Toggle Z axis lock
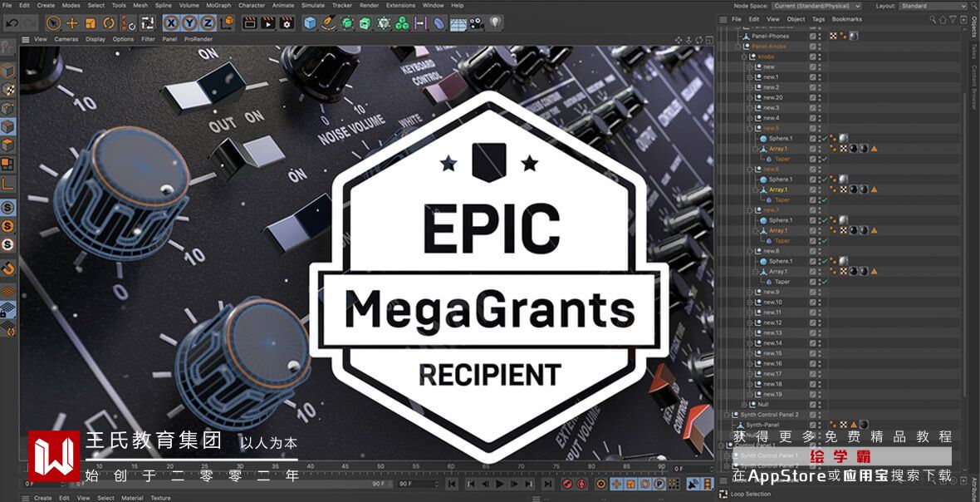This screenshot has height=502, width=980. coord(207,24)
